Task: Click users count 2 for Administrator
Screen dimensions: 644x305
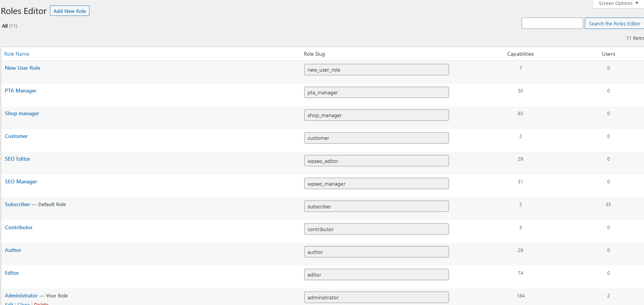Action: (x=608, y=296)
